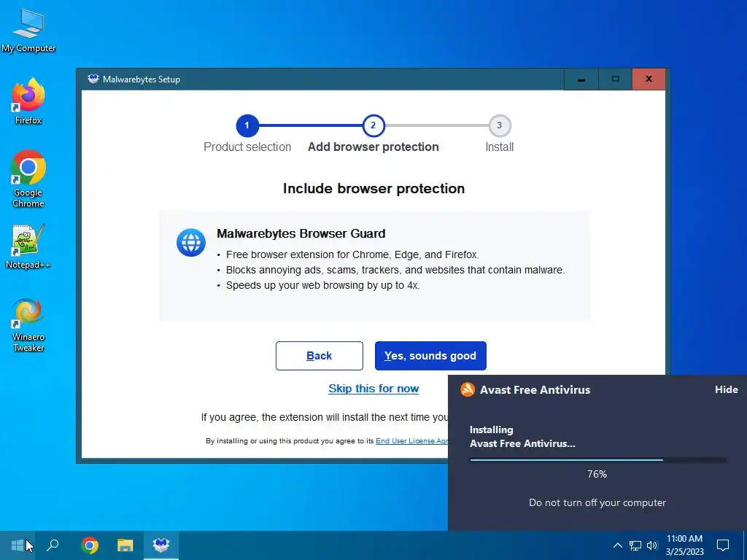Click the Avast install progress bar
The height and width of the screenshot is (560, 747).
point(598,460)
